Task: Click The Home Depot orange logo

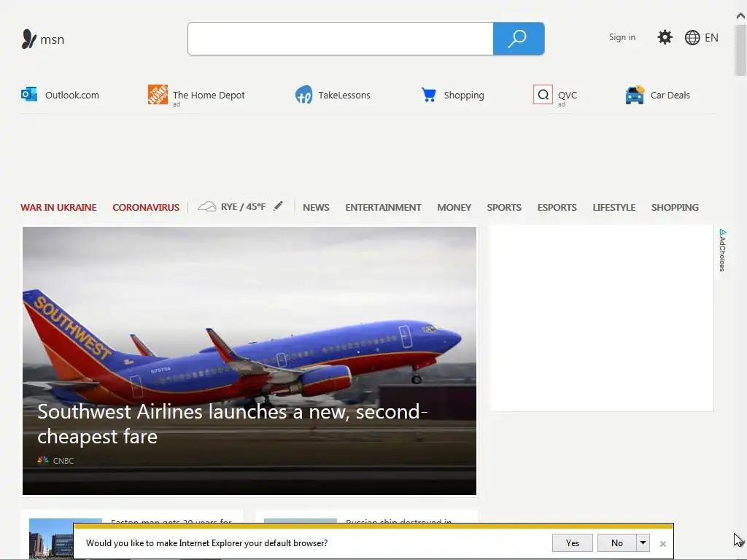Action: [x=158, y=94]
